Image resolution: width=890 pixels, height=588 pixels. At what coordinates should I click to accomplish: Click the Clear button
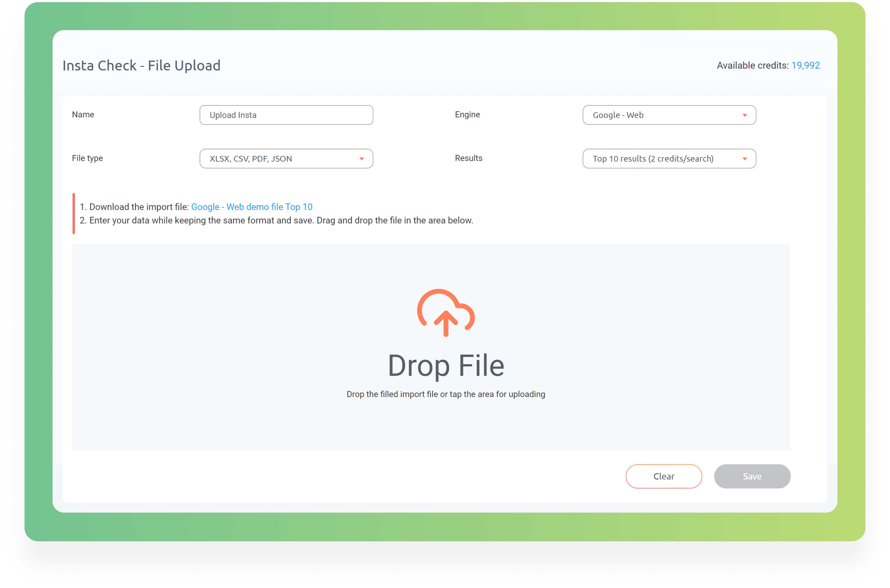(664, 476)
